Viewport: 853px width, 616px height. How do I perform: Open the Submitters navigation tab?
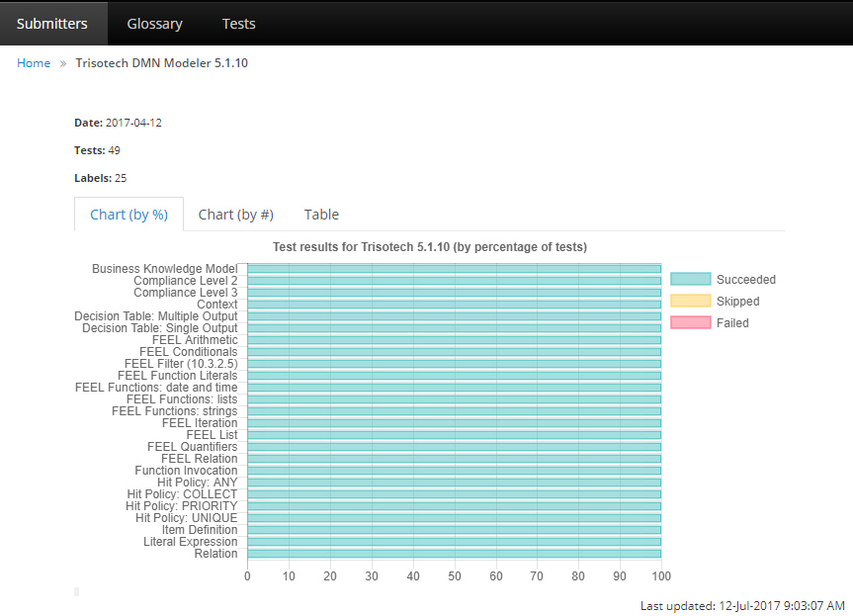click(x=51, y=23)
